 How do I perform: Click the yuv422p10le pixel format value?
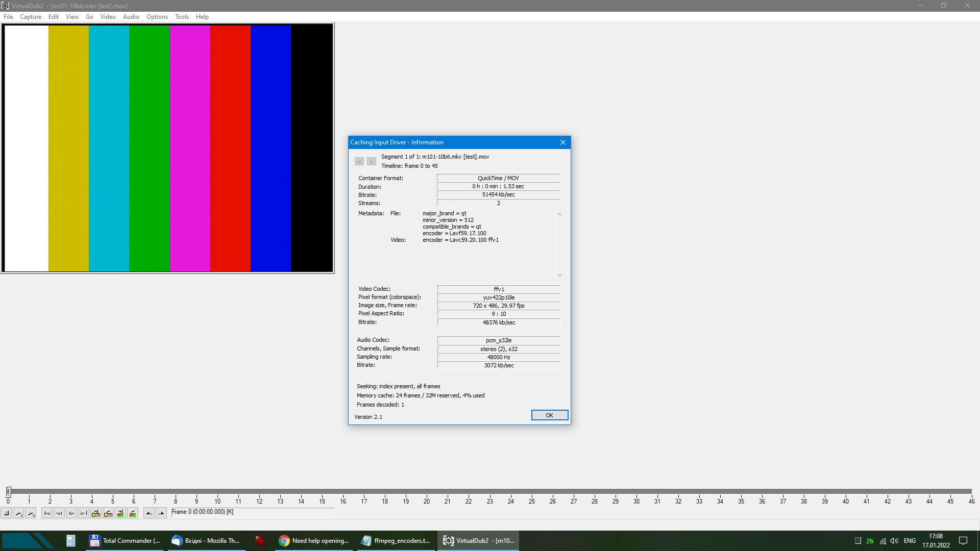pos(499,297)
